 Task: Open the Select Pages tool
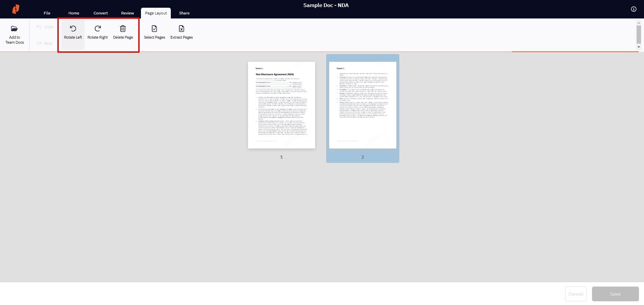point(154,32)
